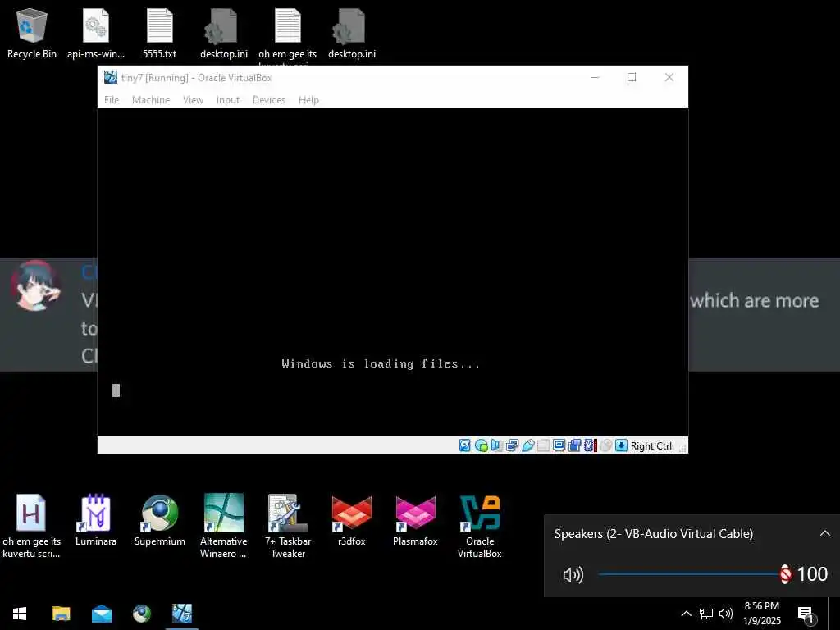Click the mouse integration icon in VirtualBox status bar
Image resolution: width=840 pixels, height=630 pixels.
tap(605, 445)
